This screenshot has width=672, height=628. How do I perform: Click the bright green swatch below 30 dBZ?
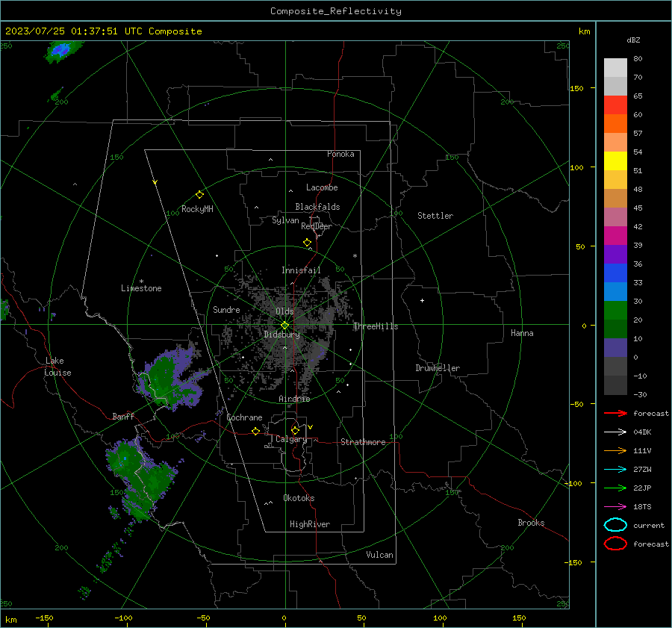615,310
